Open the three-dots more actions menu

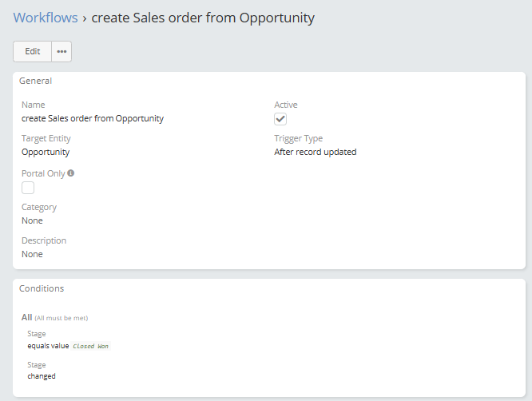pos(62,52)
